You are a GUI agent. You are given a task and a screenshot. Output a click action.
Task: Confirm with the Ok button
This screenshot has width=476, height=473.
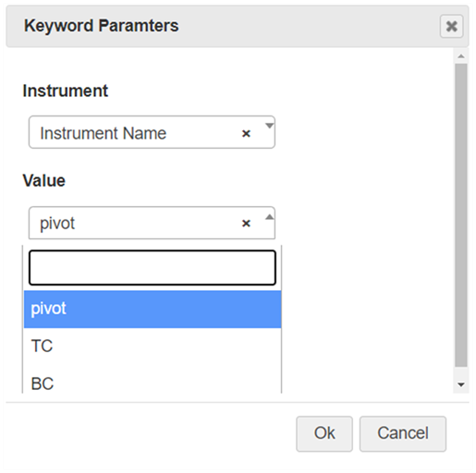pyautogui.click(x=324, y=433)
